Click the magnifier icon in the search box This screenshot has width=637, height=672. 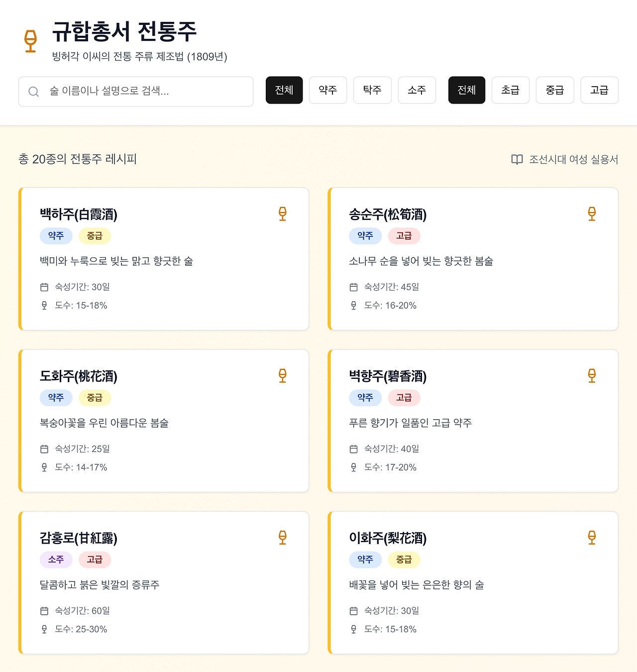33,92
